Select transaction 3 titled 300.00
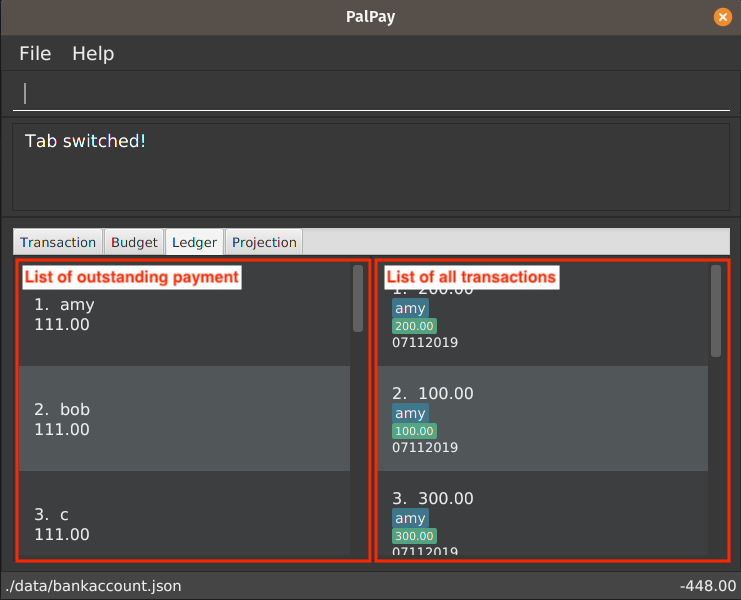 pos(543,513)
